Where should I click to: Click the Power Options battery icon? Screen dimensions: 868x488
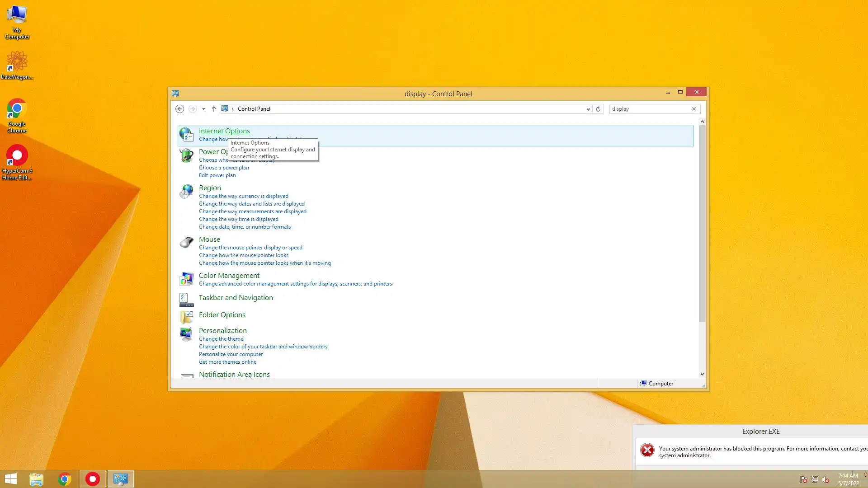pyautogui.click(x=186, y=155)
